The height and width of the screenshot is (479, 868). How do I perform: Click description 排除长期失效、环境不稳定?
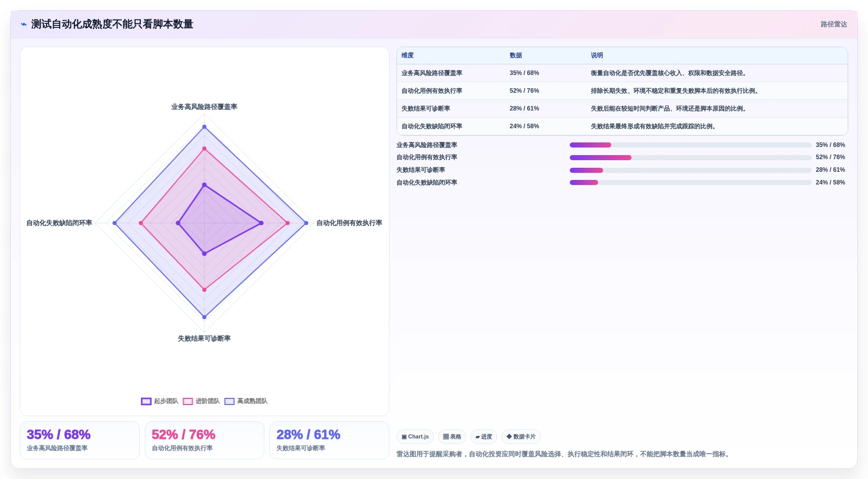(x=675, y=91)
